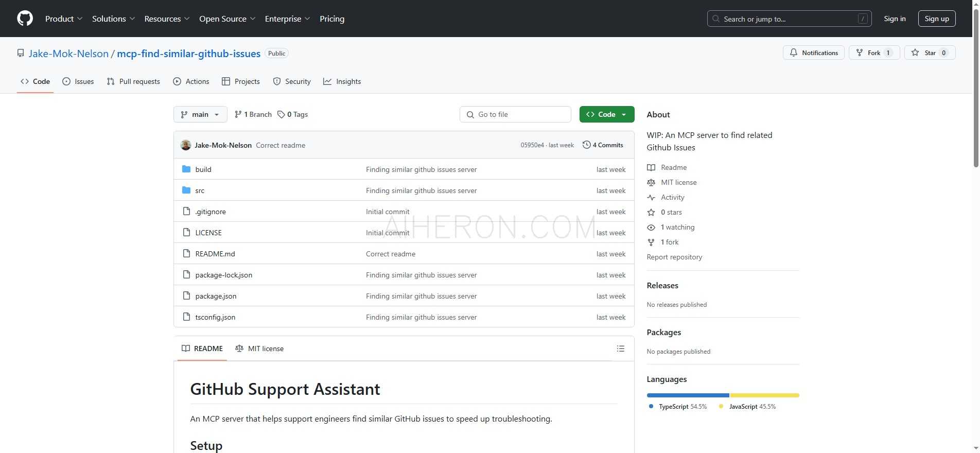Click the scales icon next to MIT license
The height and width of the screenshot is (453, 980).
(x=651, y=182)
